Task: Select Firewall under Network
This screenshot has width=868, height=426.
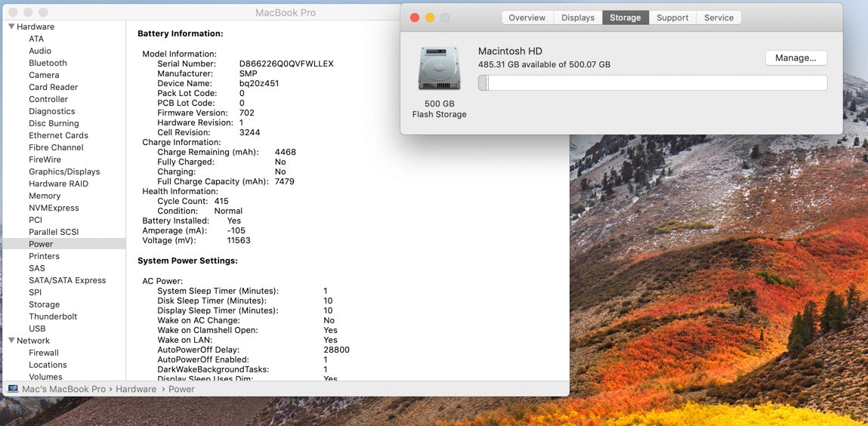Action: [x=44, y=353]
